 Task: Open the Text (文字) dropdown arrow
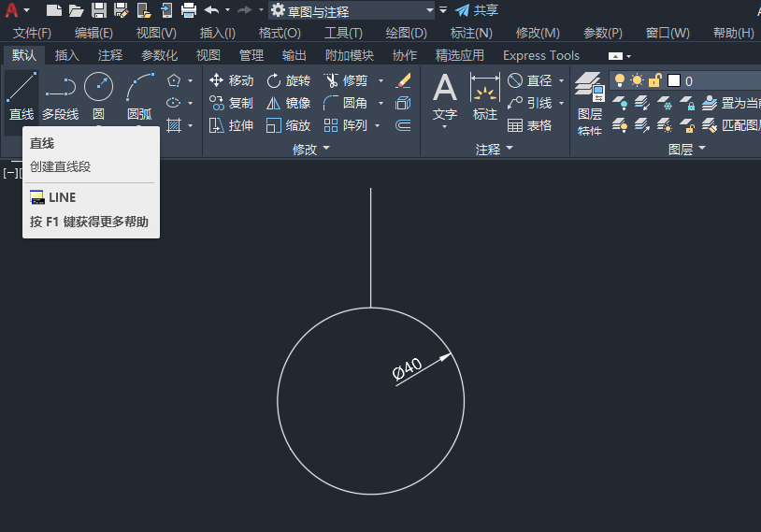[445, 127]
